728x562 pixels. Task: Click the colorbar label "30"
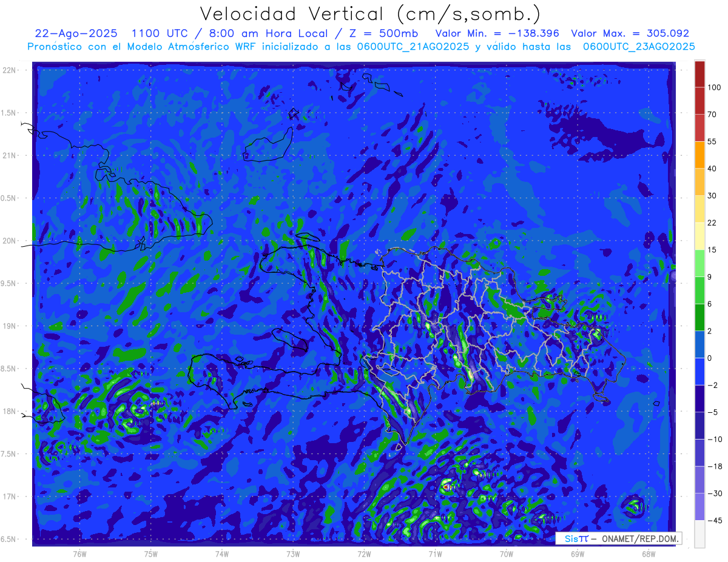click(712, 195)
